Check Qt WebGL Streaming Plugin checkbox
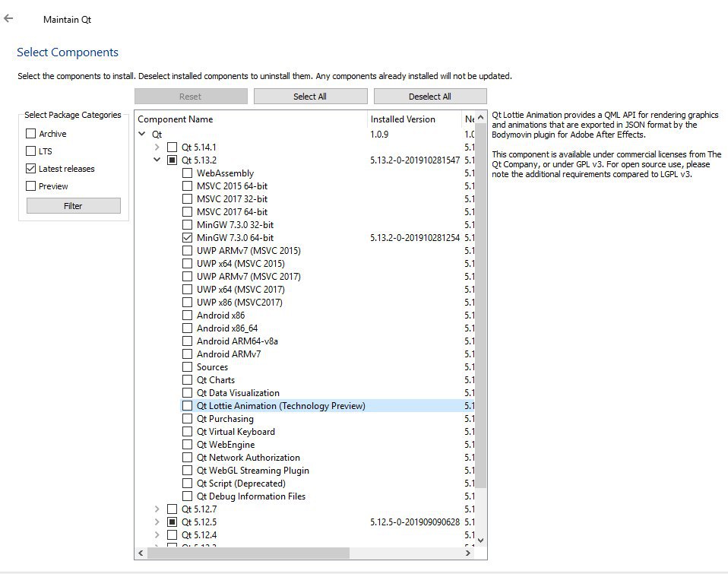 (187, 471)
